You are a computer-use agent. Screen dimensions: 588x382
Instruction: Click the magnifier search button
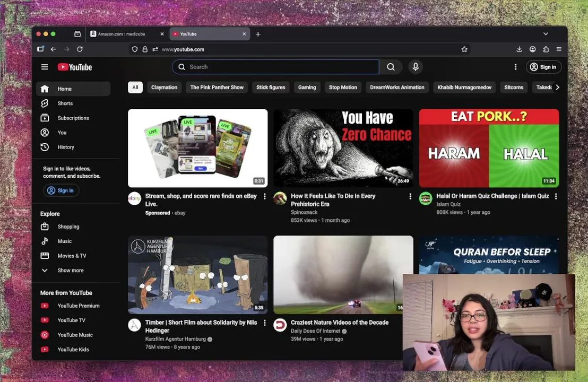point(391,67)
